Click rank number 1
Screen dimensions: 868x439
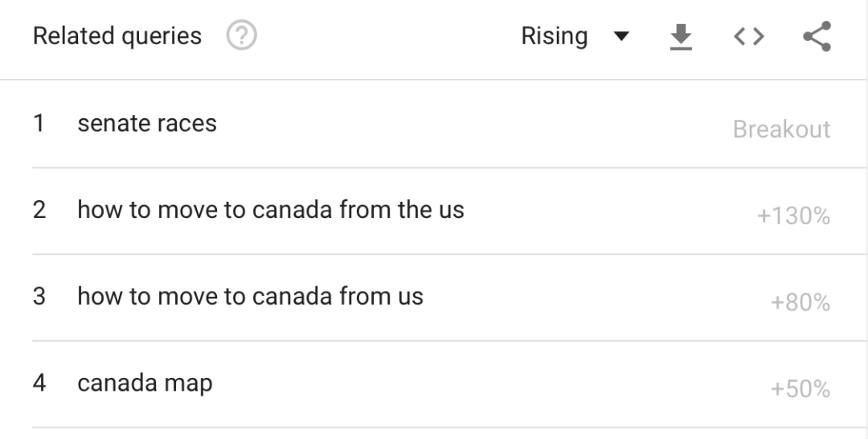coord(39,123)
